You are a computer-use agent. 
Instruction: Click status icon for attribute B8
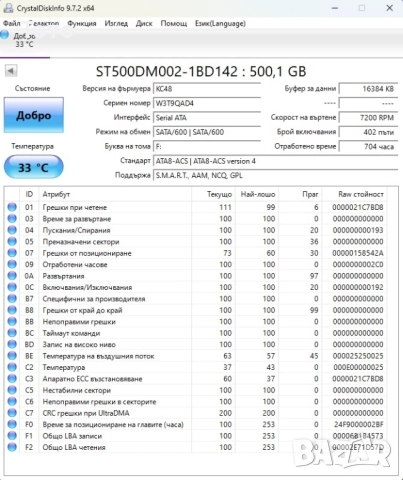pos(12,310)
